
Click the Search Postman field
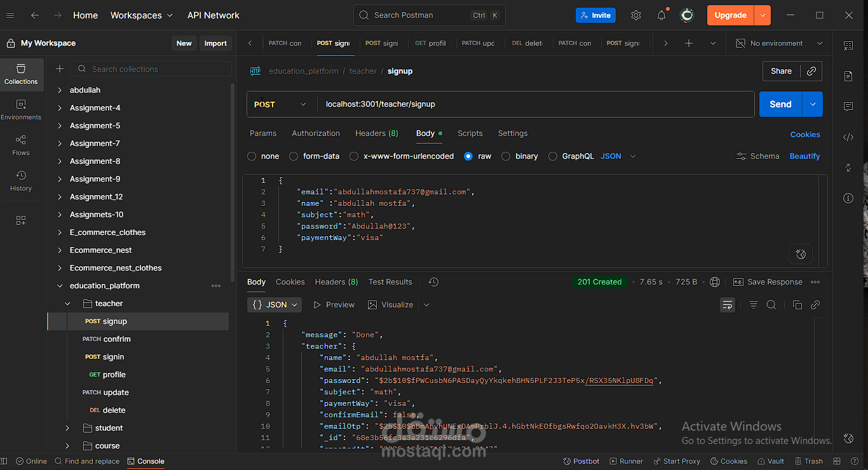click(430, 15)
